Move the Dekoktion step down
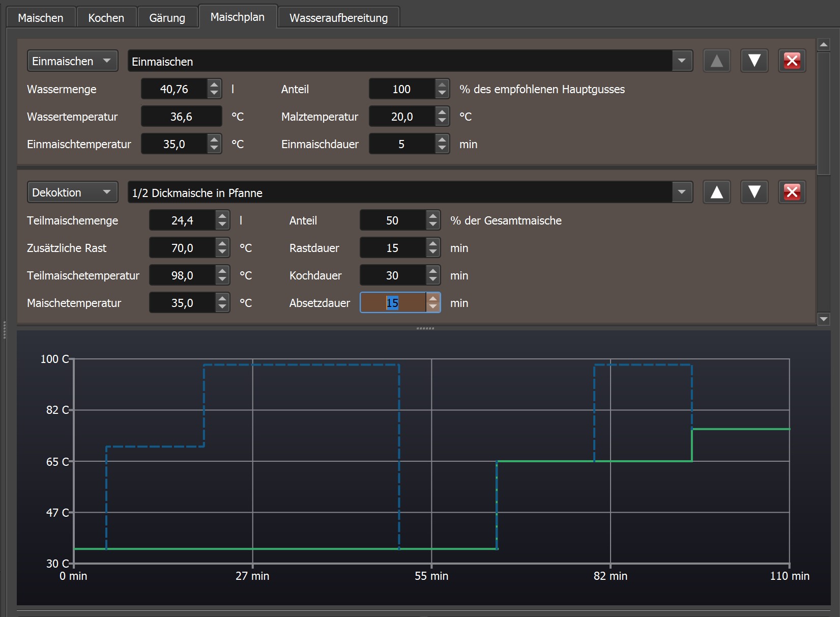The height and width of the screenshot is (617, 840). click(x=754, y=192)
